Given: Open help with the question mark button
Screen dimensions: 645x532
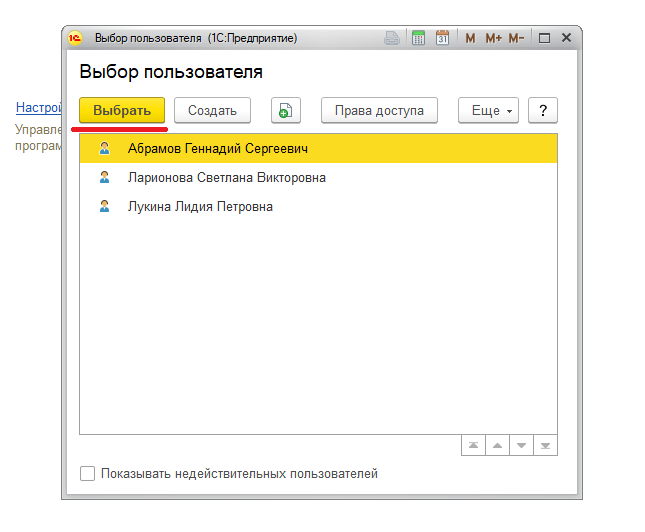Looking at the screenshot, I should 543,110.
